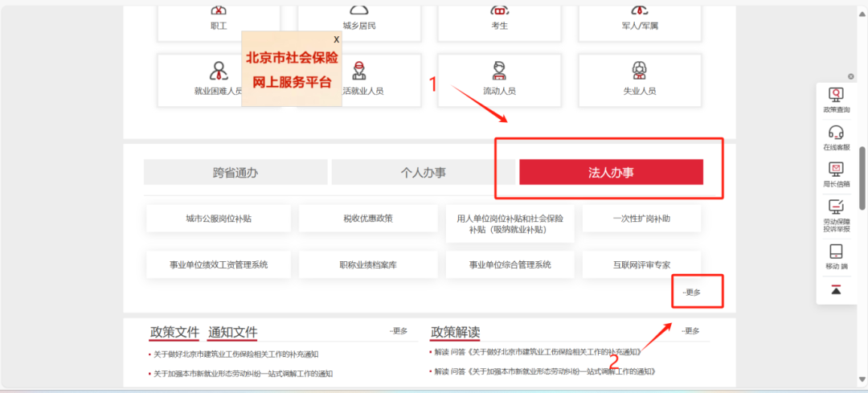Click 更多 beside 通知文件 heading
Screen dimensions: 868x393
(x=398, y=331)
